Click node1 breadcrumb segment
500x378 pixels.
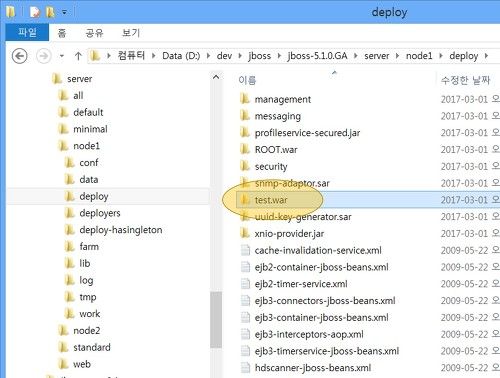pos(419,56)
